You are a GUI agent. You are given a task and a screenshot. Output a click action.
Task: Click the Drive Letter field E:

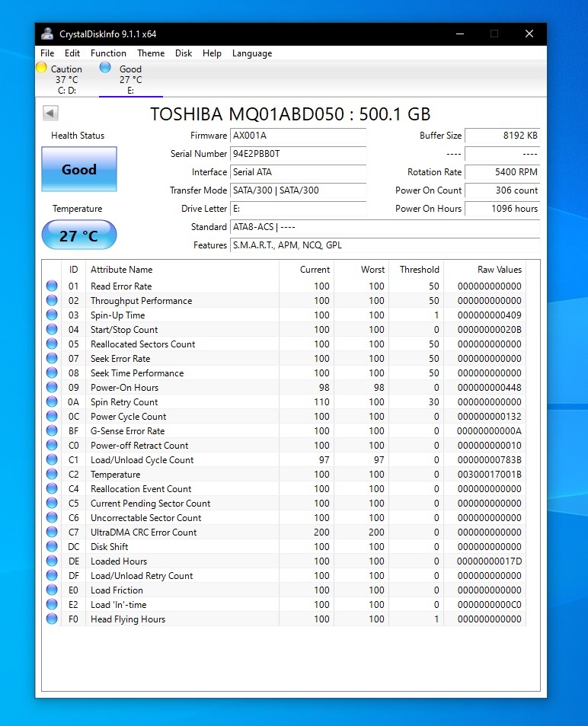click(x=298, y=209)
